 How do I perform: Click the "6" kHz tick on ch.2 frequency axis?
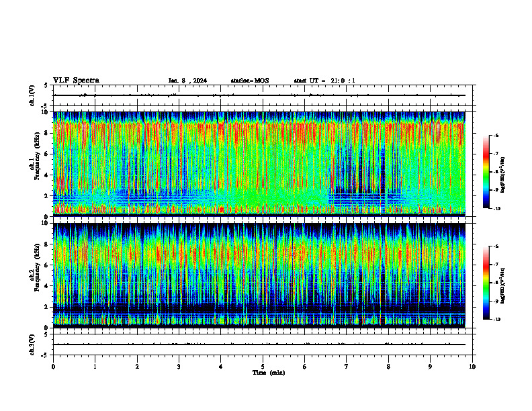tap(47, 265)
